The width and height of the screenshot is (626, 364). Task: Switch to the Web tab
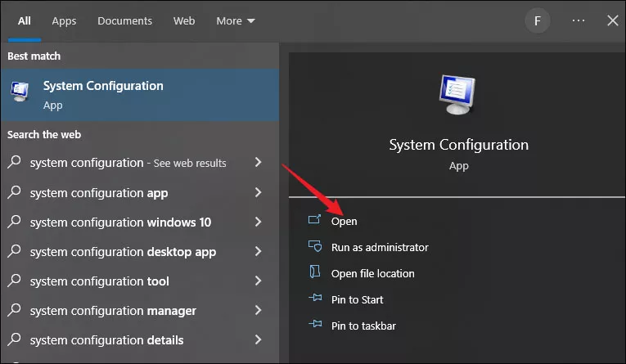pyautogui.click(x=184, y=20)
